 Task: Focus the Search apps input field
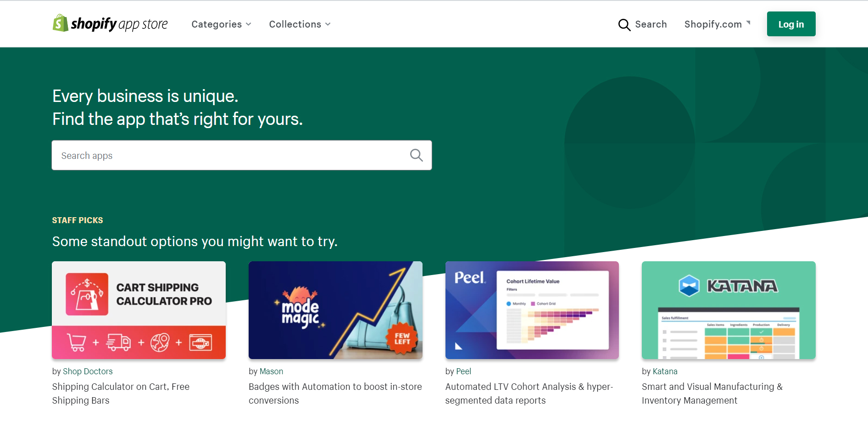[241, 155]
